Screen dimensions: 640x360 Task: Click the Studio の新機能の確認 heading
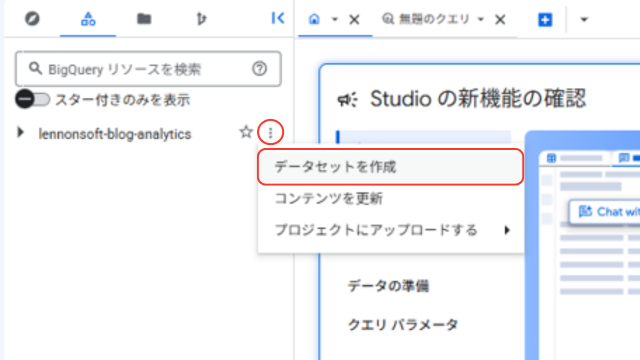pyautogui.click(x=478, y=99)
